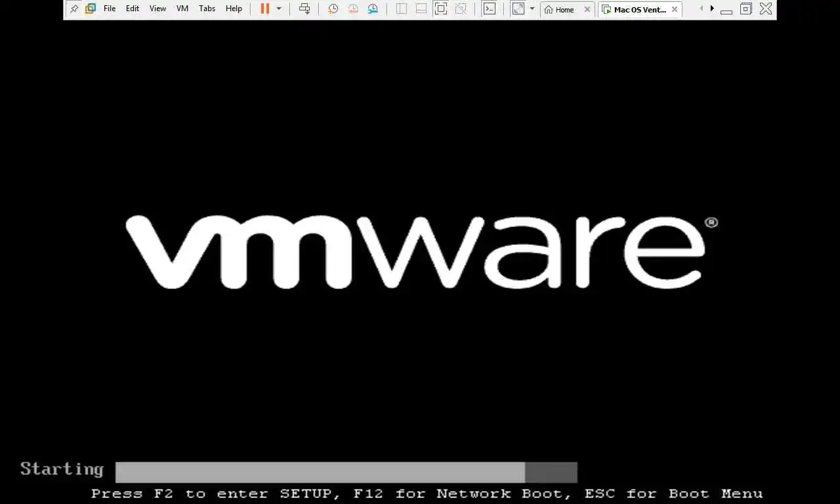Enter full screen mode
Viewport: 840px width, 504px height.
pyautogui.click(x=441, y=9)
